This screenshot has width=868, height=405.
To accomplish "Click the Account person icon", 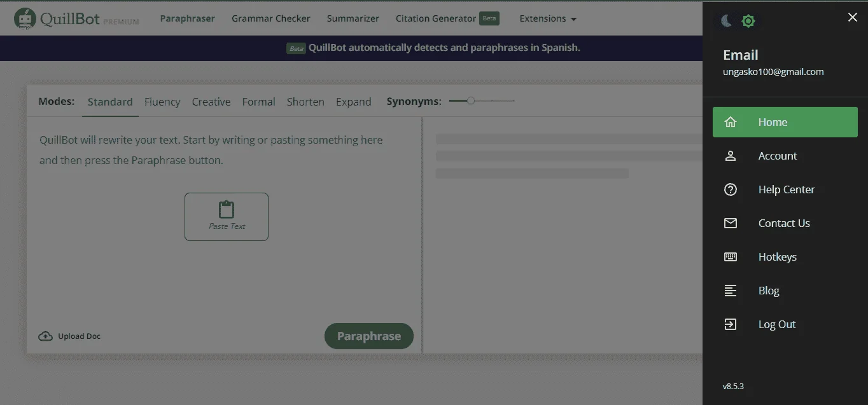I will coord(731,156).
